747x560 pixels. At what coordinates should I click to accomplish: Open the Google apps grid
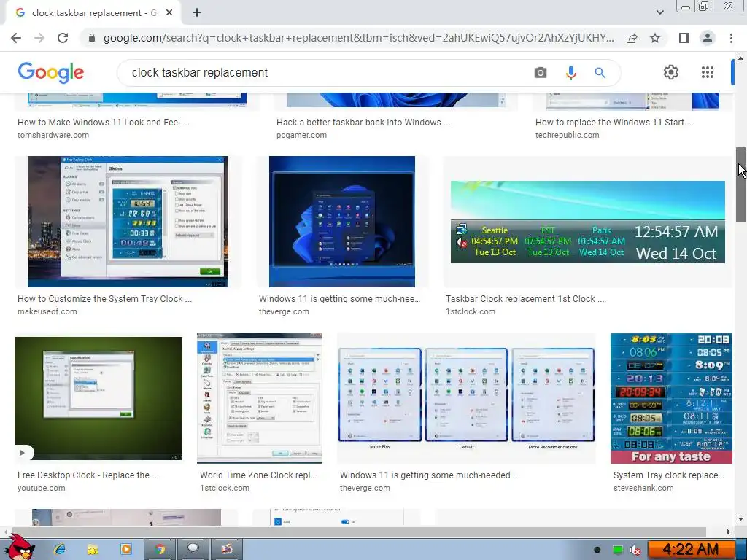708,72
